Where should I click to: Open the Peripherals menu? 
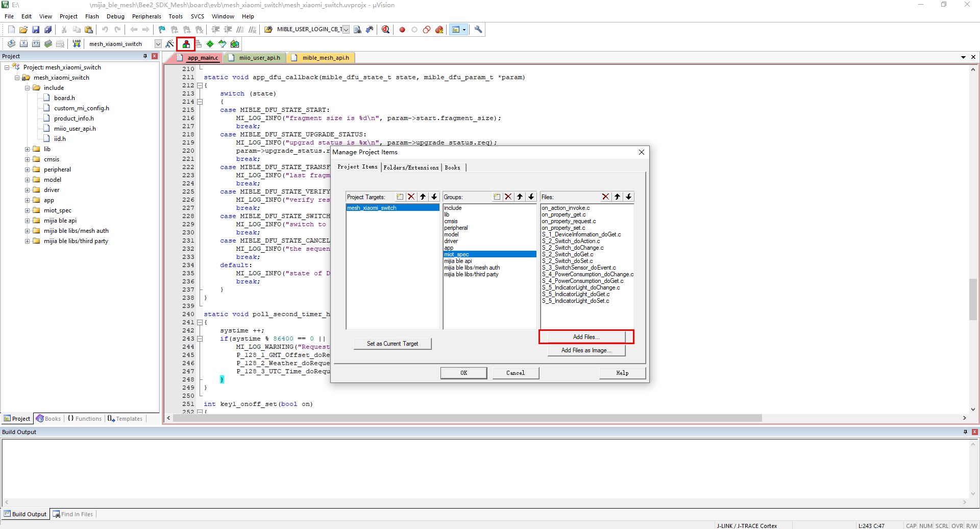pyautogui.click(x=146, y=16)
